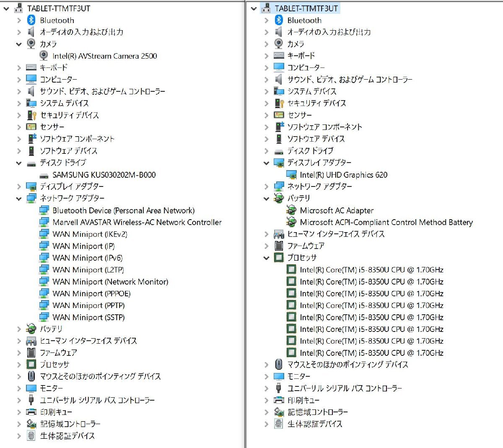
Task: Select システム デバイス label in left panel
Action: (64, 103)
